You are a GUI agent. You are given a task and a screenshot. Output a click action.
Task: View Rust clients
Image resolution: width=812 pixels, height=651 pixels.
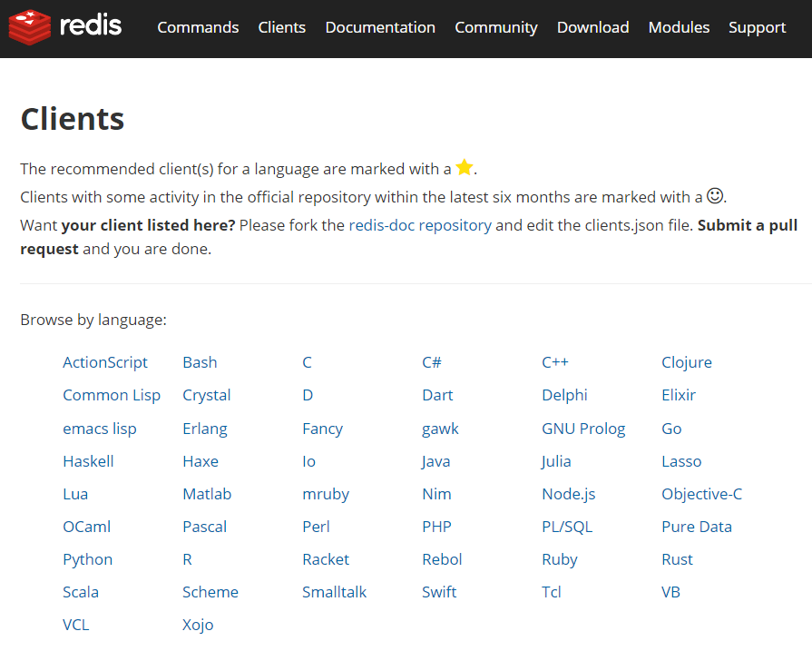pos(677,558)
